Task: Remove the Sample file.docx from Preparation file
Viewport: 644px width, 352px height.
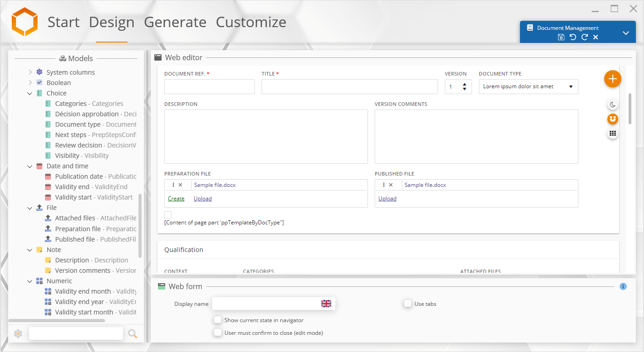Action: coord(181,185)
